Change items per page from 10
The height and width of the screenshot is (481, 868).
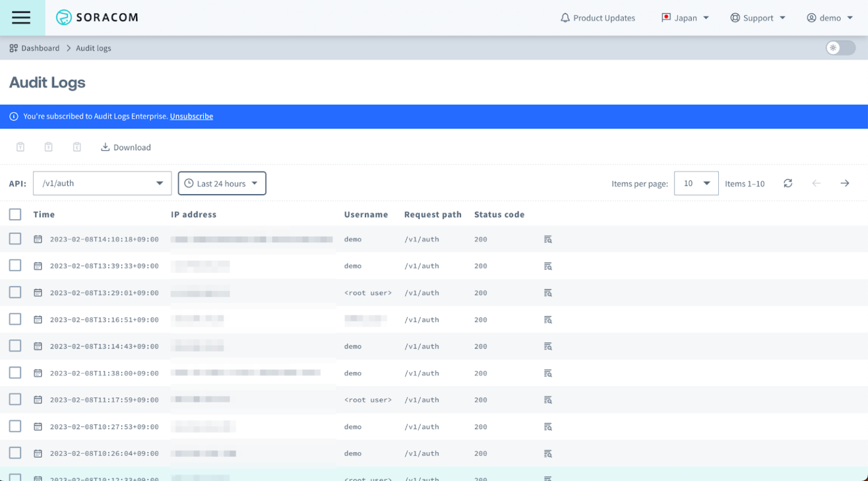click(696, 183)
